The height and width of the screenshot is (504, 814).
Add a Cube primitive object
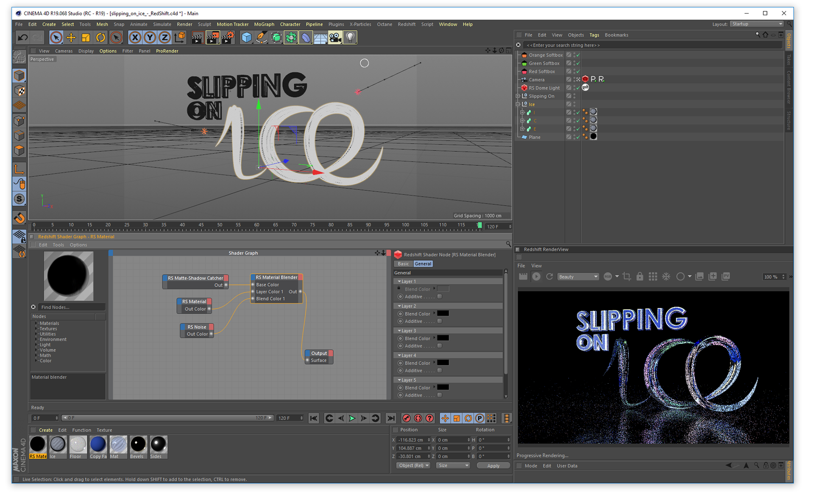(x=246, y=37)
